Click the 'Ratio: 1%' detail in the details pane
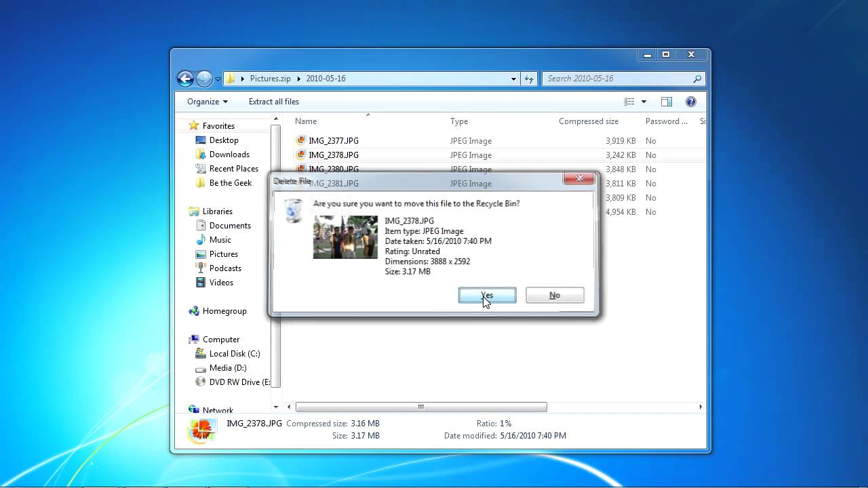868x488 pixels. (494, 424)
